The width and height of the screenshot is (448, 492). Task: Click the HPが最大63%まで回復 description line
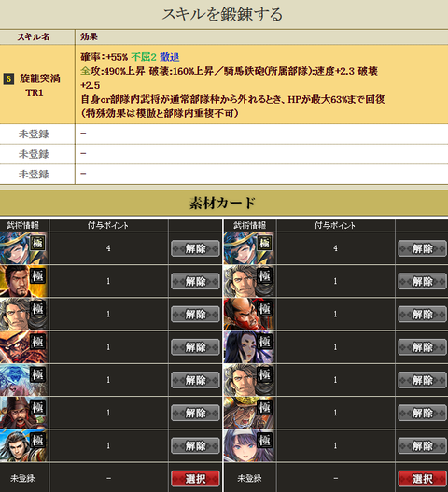[232, 100]
